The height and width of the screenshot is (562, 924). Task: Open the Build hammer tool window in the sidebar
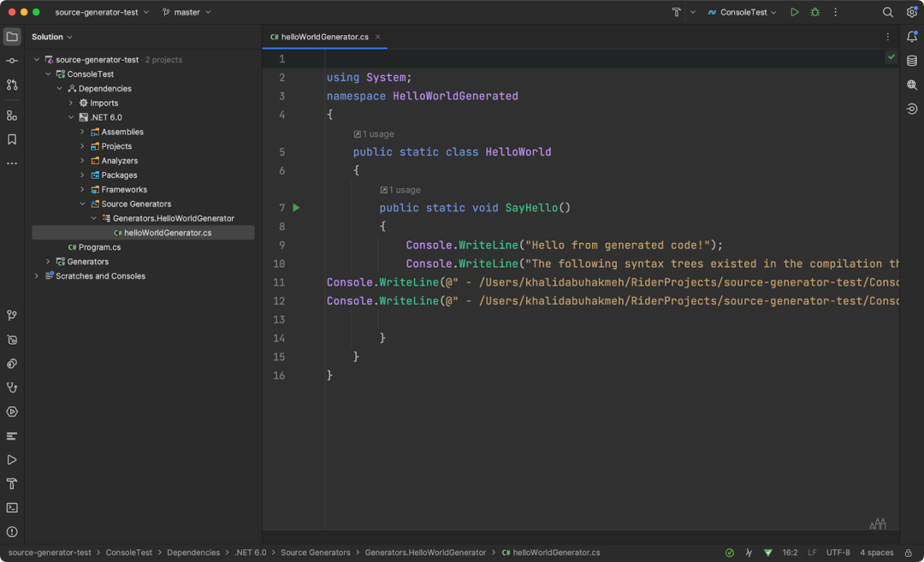point(12,483)
